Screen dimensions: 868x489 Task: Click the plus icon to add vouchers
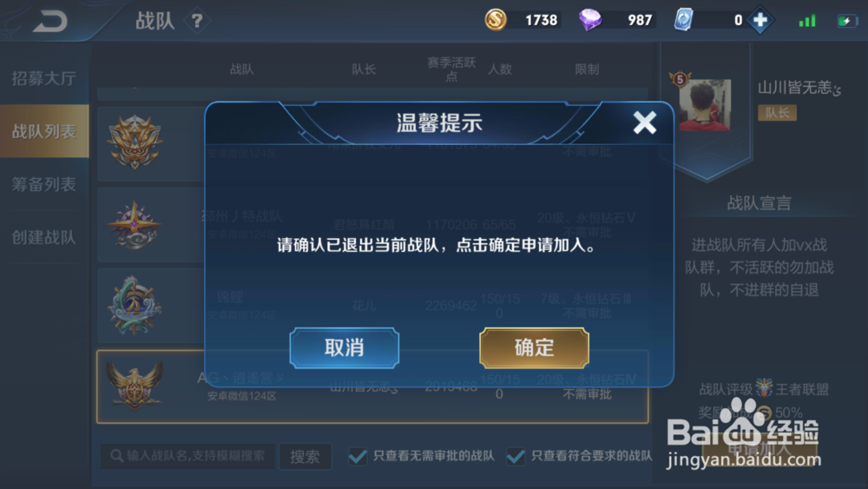pyautogui.click(x=760, y=21)
